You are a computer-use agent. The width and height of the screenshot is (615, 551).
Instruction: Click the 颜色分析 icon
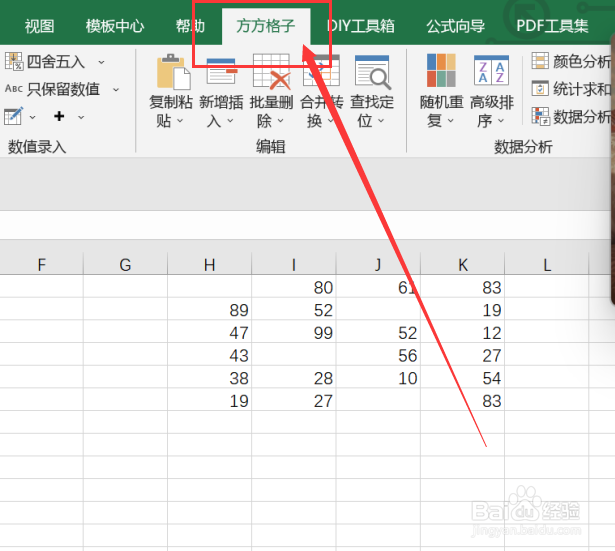pos(540,61)
